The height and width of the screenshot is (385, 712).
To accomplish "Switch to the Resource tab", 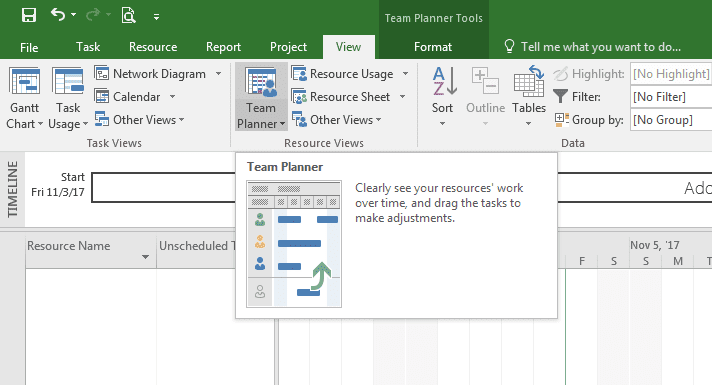I will tap(153, 47).
